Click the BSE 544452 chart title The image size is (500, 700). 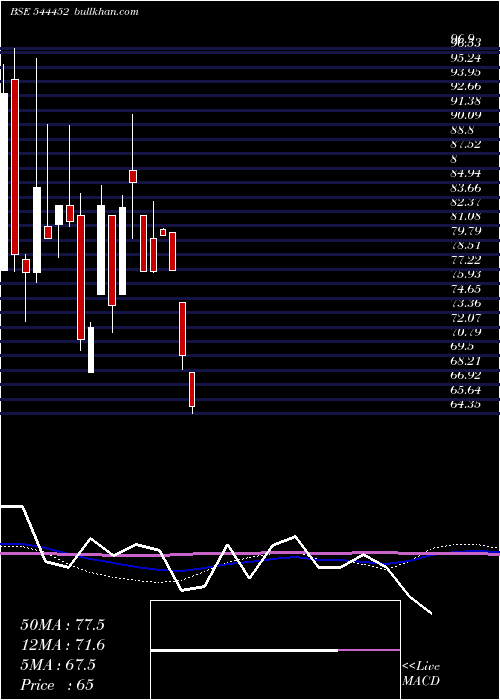tap(39, 12)
